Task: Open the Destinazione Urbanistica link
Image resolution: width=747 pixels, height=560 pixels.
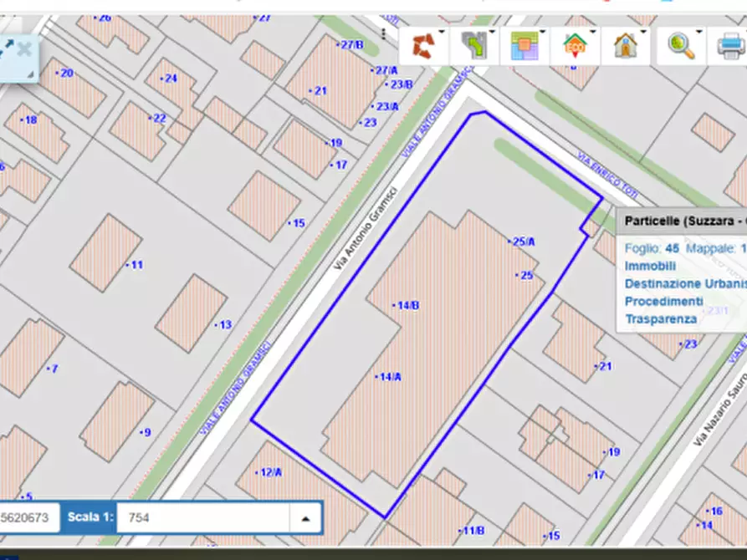Action: tap(686, 284)
